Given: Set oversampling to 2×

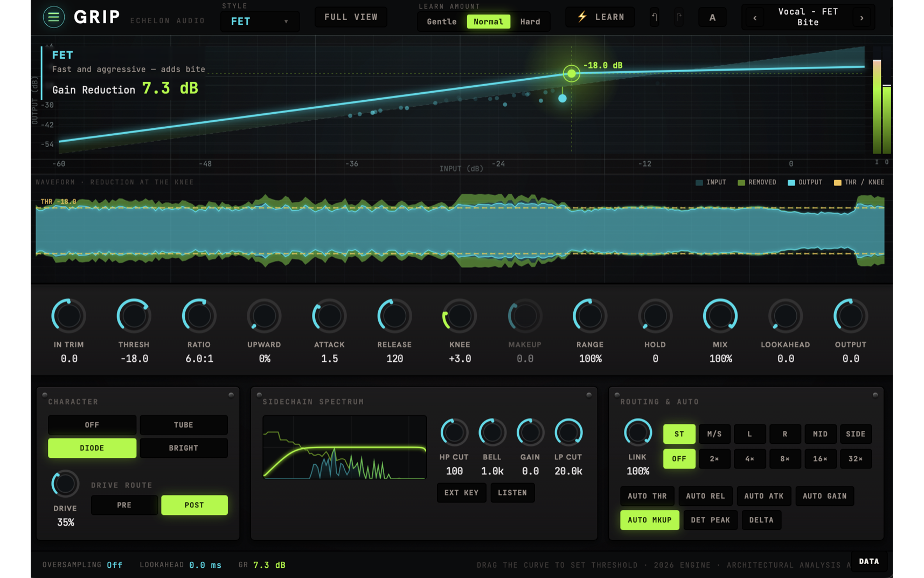Looking at the screenshot, I should coord(714,459).
